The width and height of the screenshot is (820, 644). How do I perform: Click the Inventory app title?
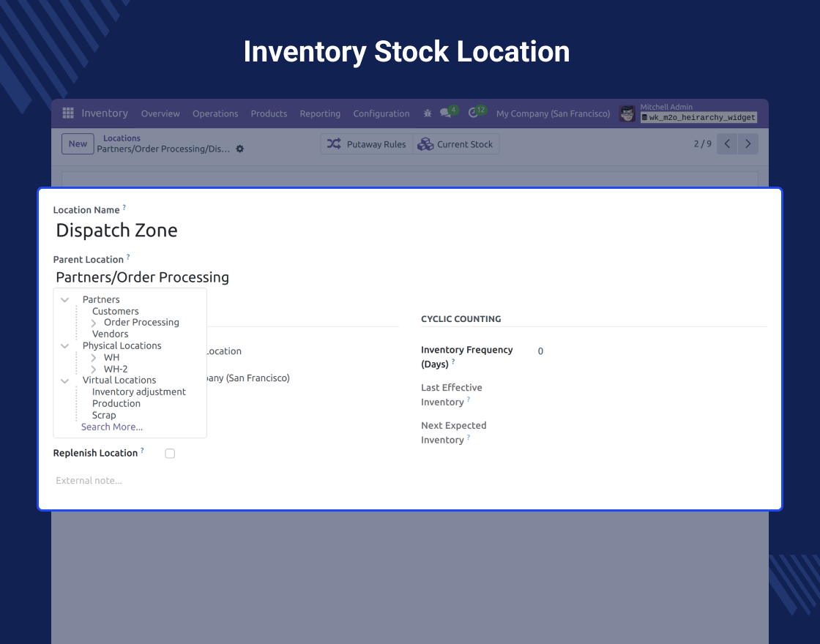105,113
